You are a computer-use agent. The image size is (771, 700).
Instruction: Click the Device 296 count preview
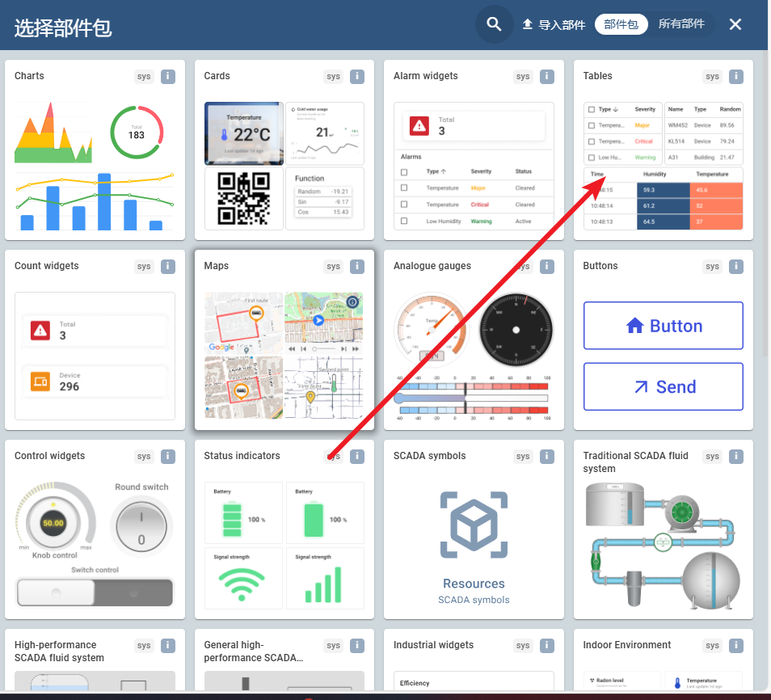pos(95,382)
